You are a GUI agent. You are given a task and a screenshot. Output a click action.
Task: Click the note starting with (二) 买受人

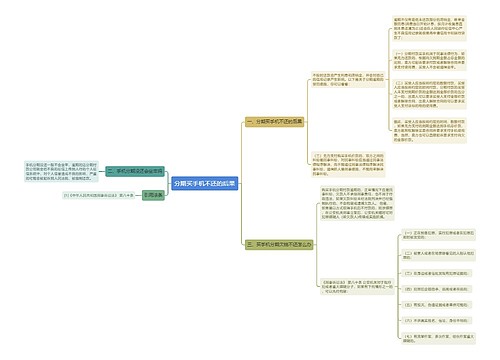tap(429, 94)
